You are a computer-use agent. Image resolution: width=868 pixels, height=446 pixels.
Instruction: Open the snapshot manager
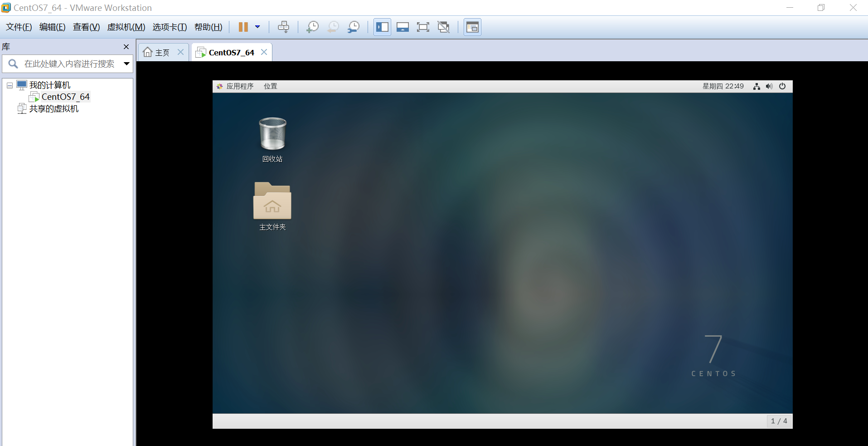tap(354, 27)
